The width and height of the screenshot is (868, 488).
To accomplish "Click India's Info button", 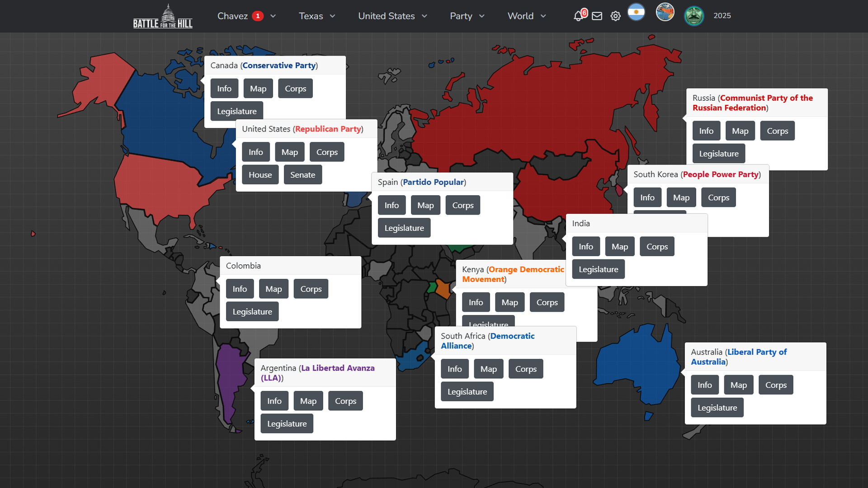I will 586,247.
